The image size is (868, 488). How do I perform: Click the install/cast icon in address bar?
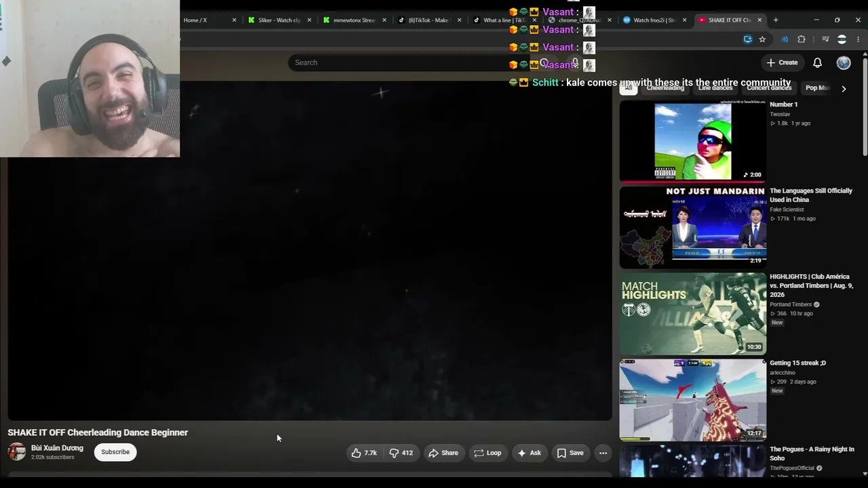click(x=747, y=39)
